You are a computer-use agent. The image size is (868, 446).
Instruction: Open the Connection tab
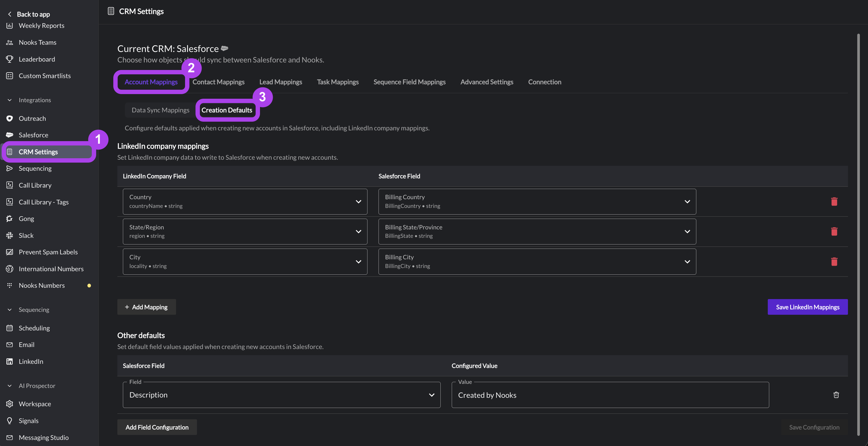(x=544, y=82)
